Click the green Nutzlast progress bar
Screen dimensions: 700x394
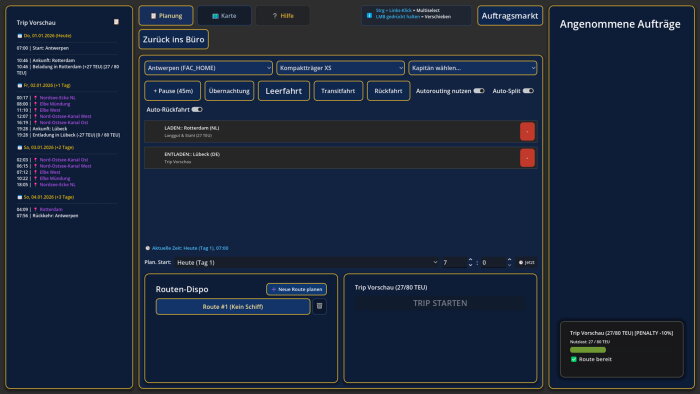588,350
